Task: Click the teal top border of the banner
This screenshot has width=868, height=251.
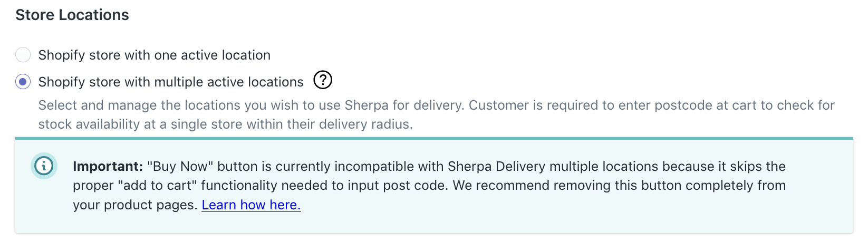Action: coord(434,139)
